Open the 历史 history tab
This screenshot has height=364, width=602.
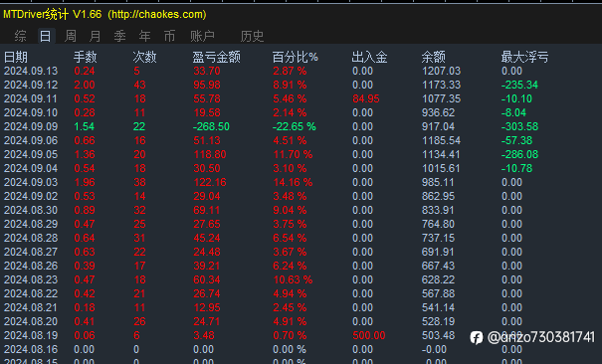(x=252, y=36)
